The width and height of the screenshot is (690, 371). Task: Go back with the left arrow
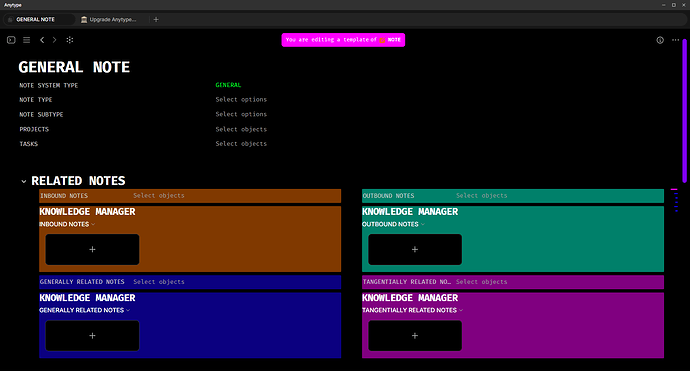42,40
